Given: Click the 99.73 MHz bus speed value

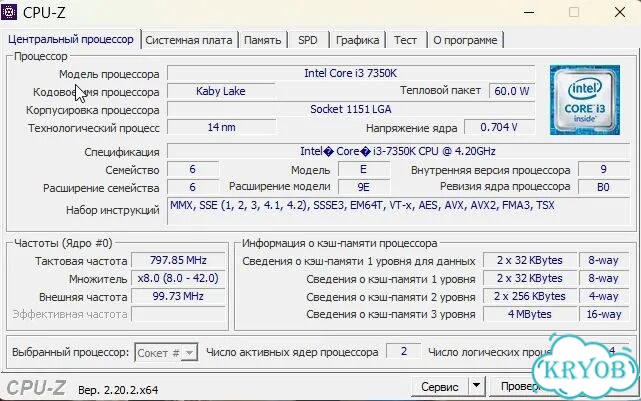Looking at the screenshot, I should (178, 296).
